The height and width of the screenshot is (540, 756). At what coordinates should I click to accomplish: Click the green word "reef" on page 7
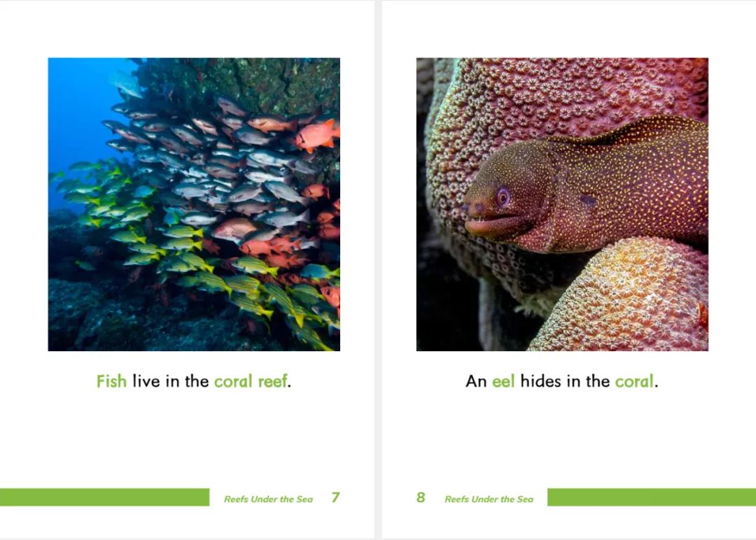click(273, 381)
